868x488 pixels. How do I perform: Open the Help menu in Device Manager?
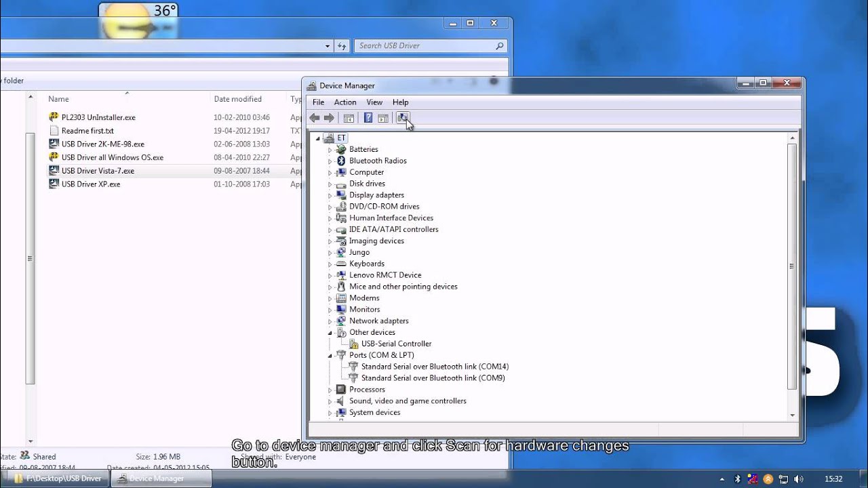coord(400,102)
